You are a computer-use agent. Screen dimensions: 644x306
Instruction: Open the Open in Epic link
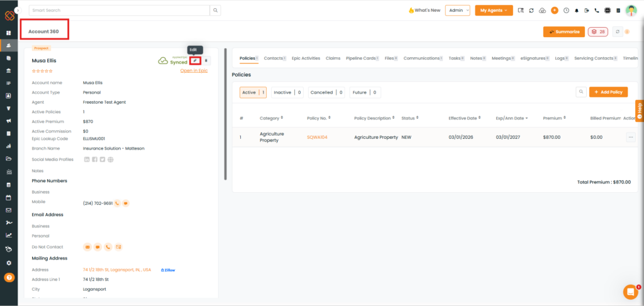click(194, 70)
